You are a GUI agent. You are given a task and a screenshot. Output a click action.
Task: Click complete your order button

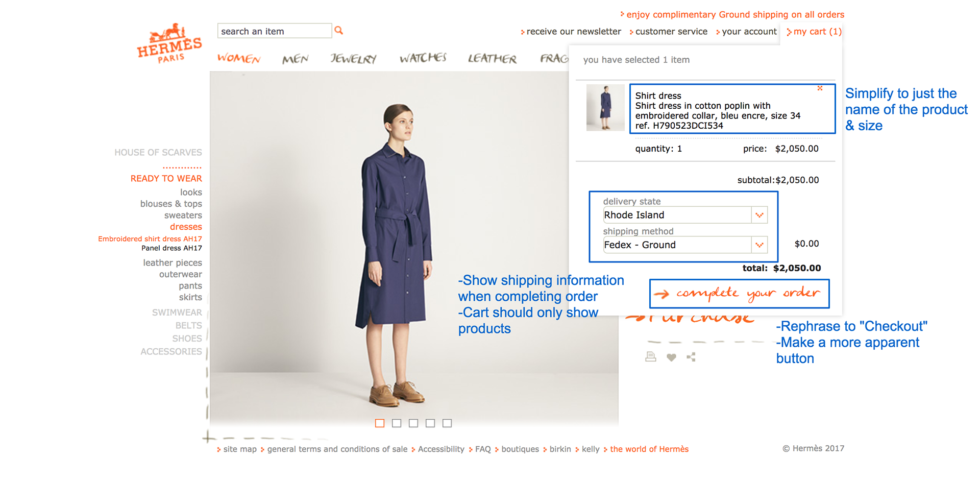pos(739,294)
